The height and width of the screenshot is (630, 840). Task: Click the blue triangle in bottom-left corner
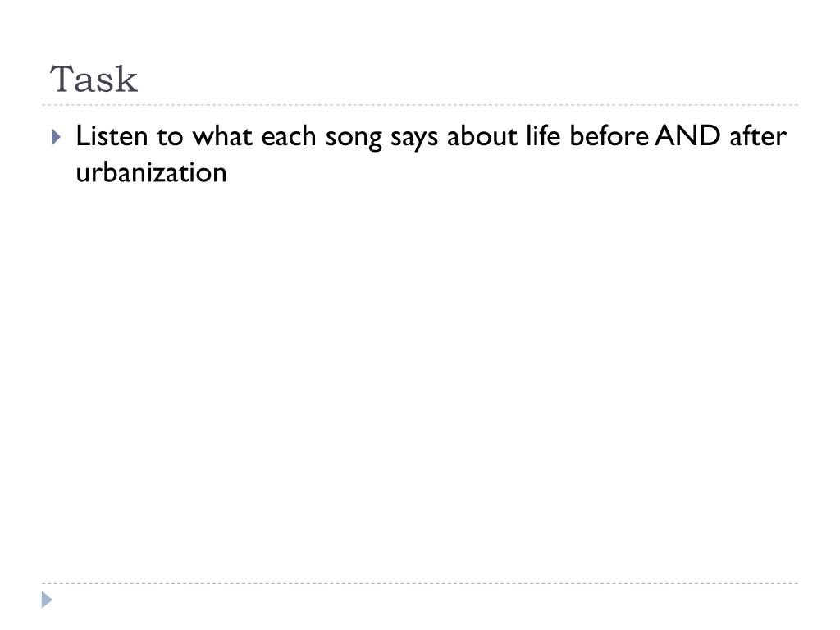(47, 600)
